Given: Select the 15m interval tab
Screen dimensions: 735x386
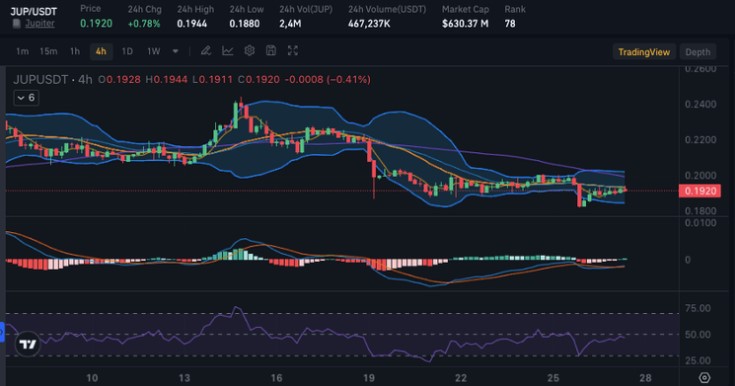Looking at the screenshot, I should pos(48,52).
